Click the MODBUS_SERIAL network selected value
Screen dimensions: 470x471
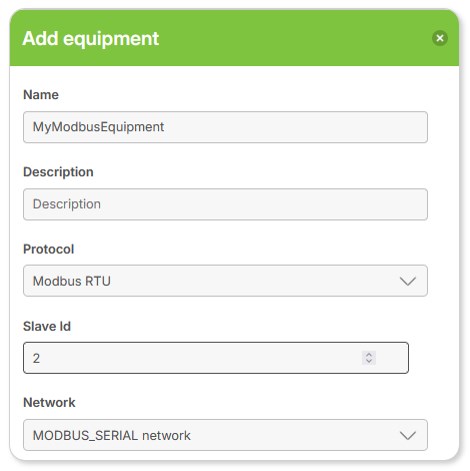tap(112, 436)
